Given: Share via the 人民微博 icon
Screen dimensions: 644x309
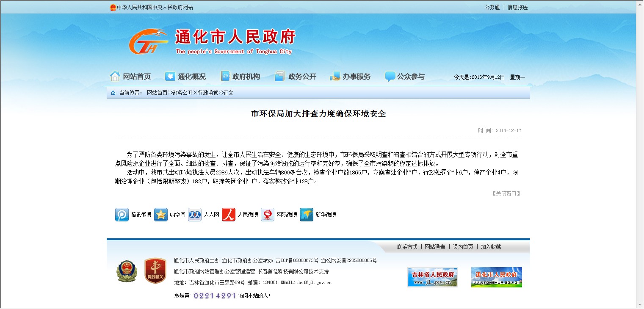Looking at the screenshot, I should [229, 215].
